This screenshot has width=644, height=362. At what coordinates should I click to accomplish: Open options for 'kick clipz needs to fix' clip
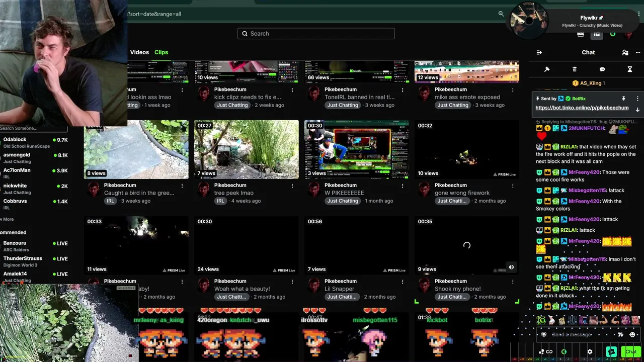pyautogui.click(x=292, y=90)
